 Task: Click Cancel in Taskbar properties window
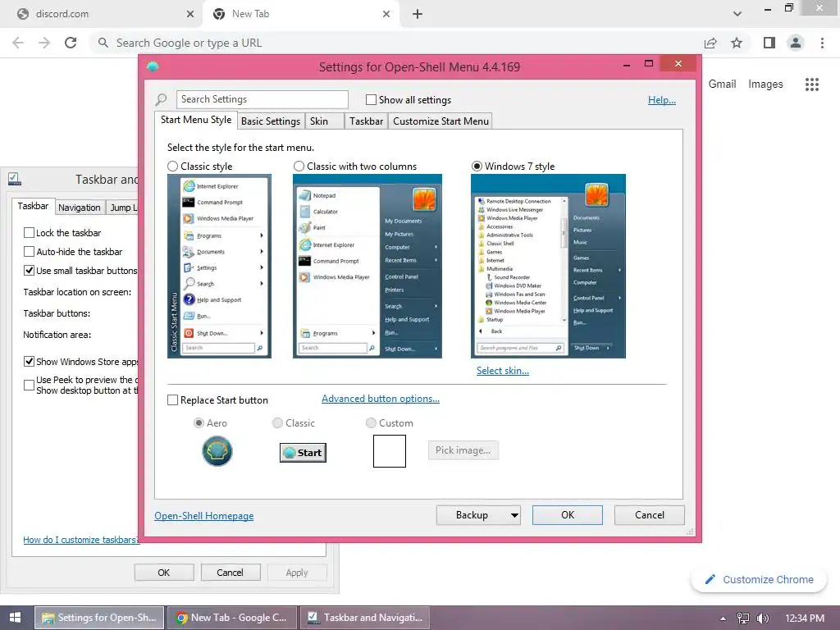tap(230, 572)
